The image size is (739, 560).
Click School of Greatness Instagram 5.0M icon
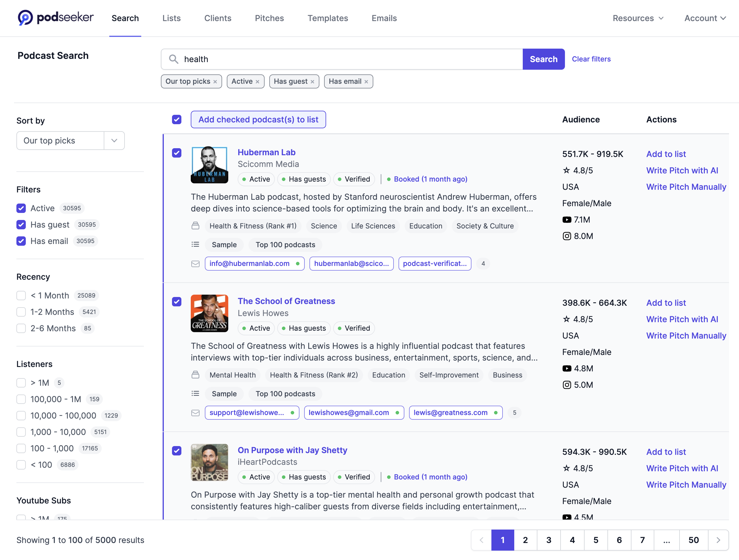click(567, 385)
